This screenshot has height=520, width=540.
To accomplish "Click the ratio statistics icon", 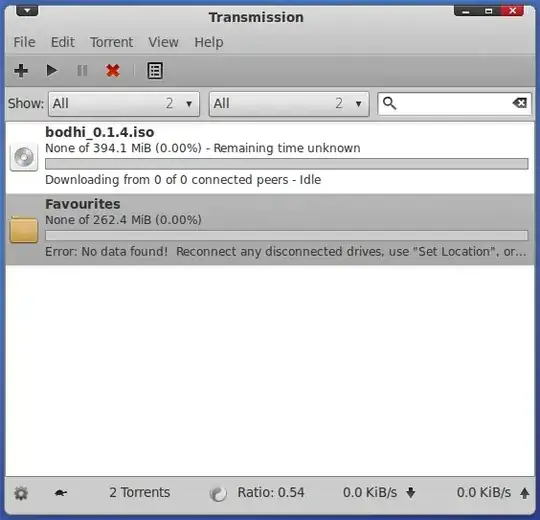I will click(218, 493).
